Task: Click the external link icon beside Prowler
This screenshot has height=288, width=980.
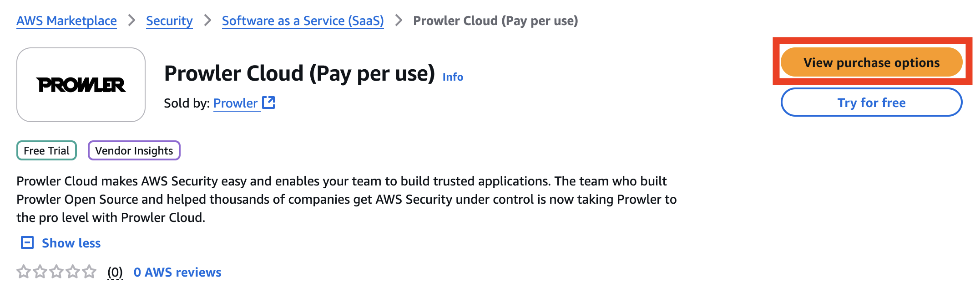Action: click(x=269, y=103)
